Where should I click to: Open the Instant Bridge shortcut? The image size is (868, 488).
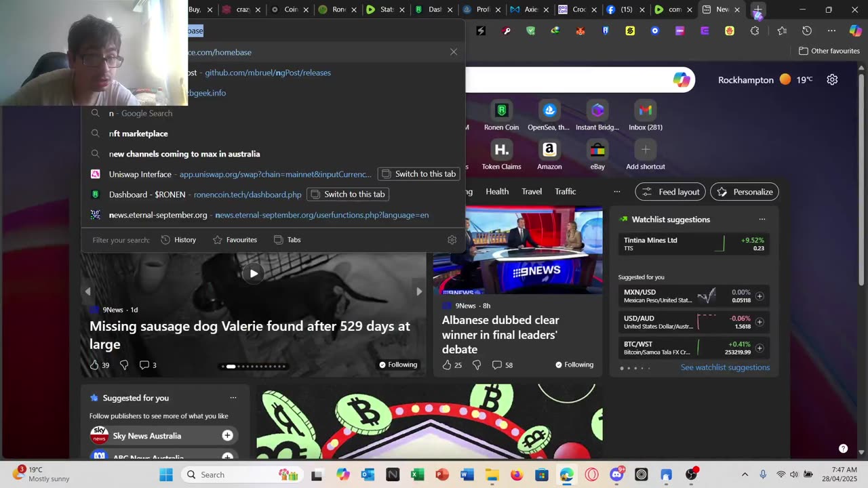click(597, 116)
